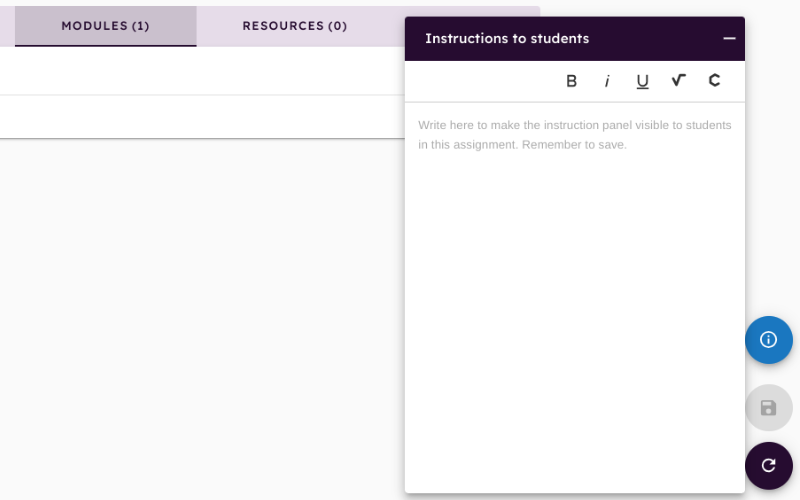Insert a chemistry formula via hexagon C icon
800x500 pixels.
coord(714,81)
